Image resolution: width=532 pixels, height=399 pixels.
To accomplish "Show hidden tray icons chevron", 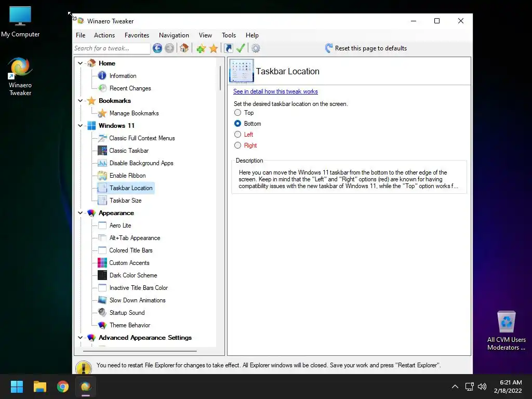I will (x=455, y=387).
